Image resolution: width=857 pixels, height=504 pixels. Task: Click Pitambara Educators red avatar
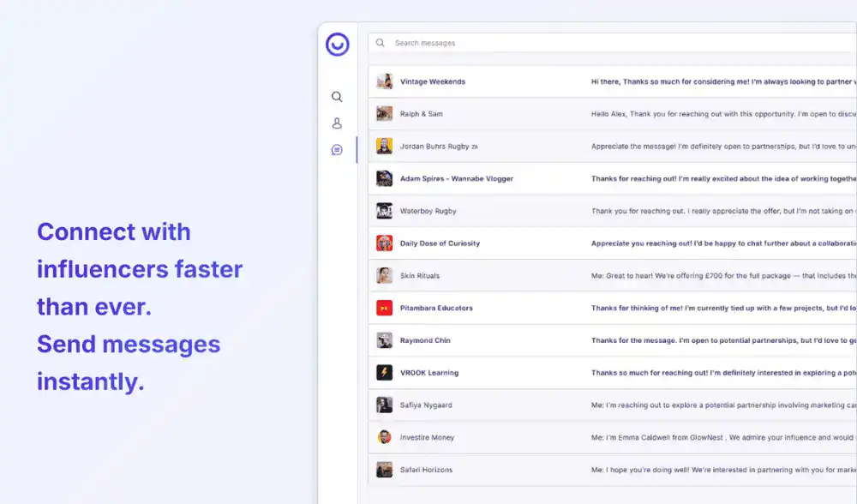[385, 308]
